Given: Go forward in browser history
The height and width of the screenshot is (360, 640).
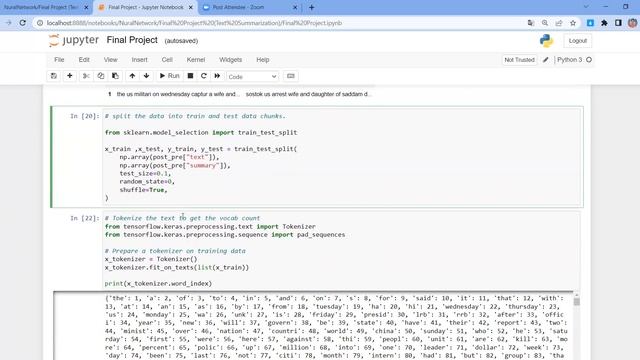Looking at the screenshot, I should tap(8, 23).
